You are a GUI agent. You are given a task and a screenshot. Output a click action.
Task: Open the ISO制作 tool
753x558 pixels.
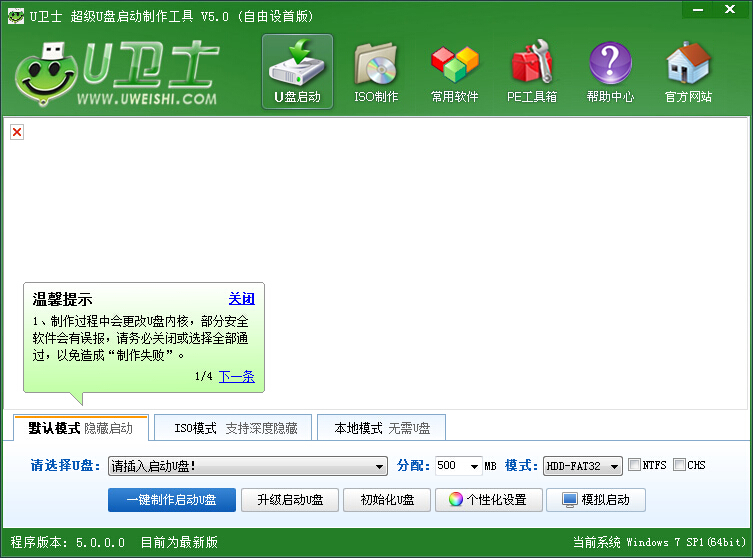coord(376,72)
